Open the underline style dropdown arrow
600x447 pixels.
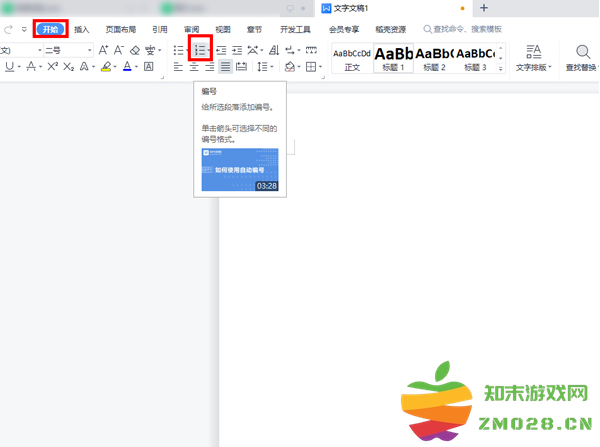(19, 67)
